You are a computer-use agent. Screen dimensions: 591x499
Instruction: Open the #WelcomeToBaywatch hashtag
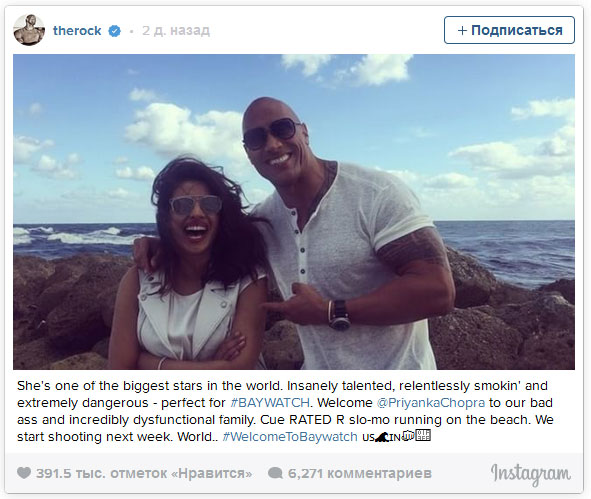290,436
